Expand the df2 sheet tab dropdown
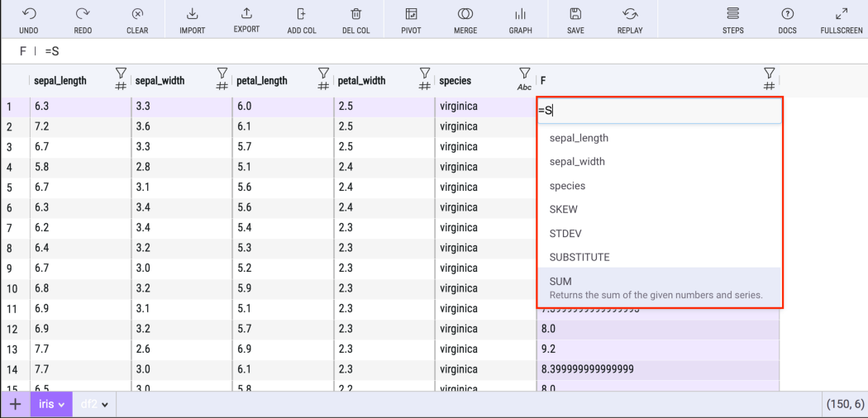The height and width of the screenshot is (418, 868). (105, 405)
